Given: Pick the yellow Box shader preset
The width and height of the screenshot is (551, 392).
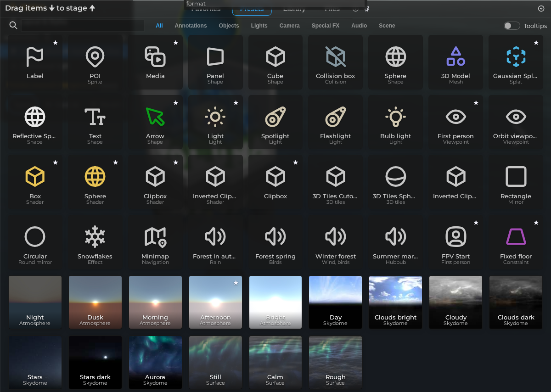Looking at the screenshot, I should pos(35,182).
